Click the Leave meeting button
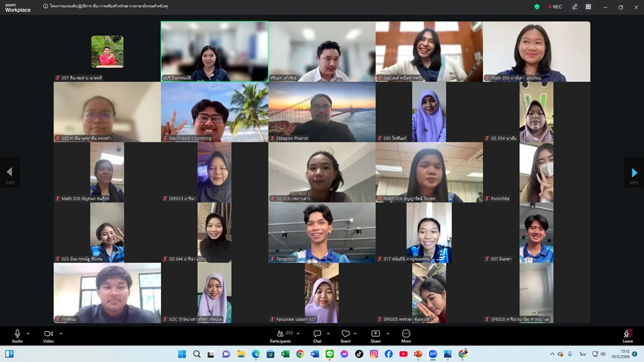Image resolution: width=644 pixels, height=362 pixels. 628,335
